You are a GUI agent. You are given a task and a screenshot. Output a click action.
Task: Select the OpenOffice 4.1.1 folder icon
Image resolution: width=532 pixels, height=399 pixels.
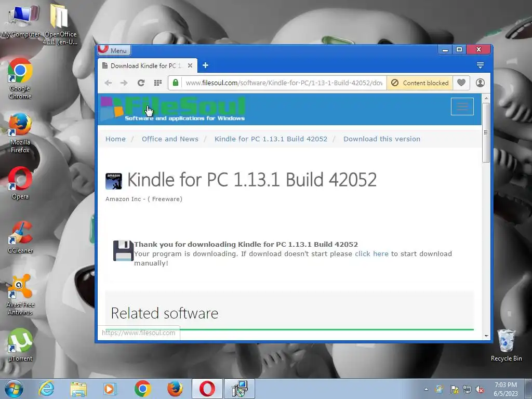[60, 24]
